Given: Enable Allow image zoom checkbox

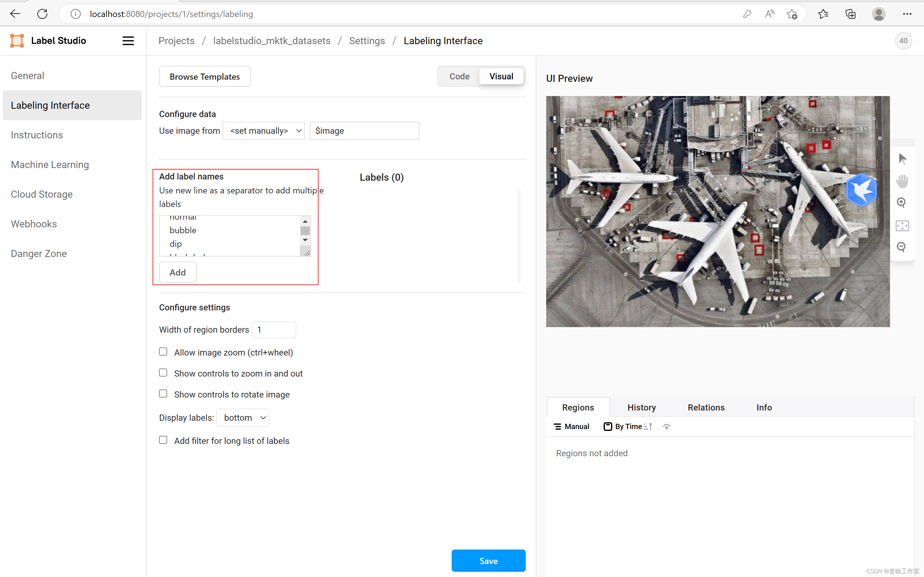Looking at the screenshot, I should pos(163,352).
